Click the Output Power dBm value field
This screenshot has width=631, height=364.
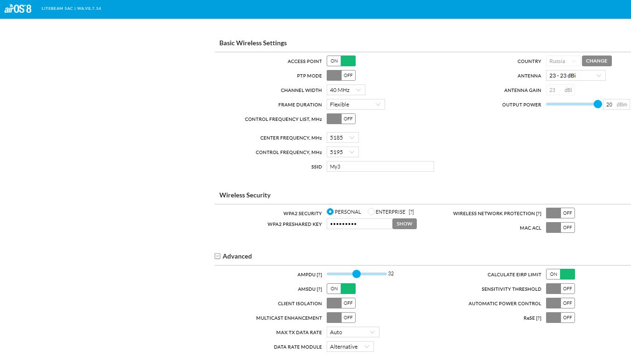[617, 105]
